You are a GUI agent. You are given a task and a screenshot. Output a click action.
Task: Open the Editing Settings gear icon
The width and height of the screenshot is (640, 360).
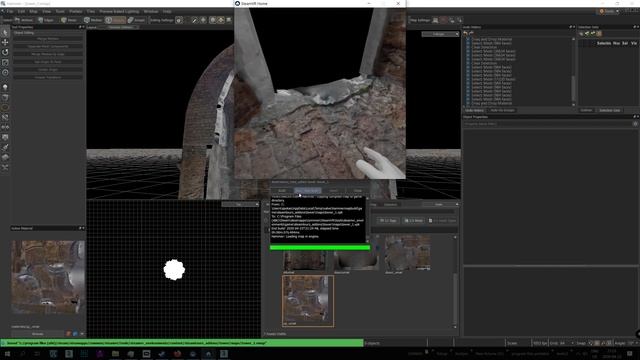[179, 20]
